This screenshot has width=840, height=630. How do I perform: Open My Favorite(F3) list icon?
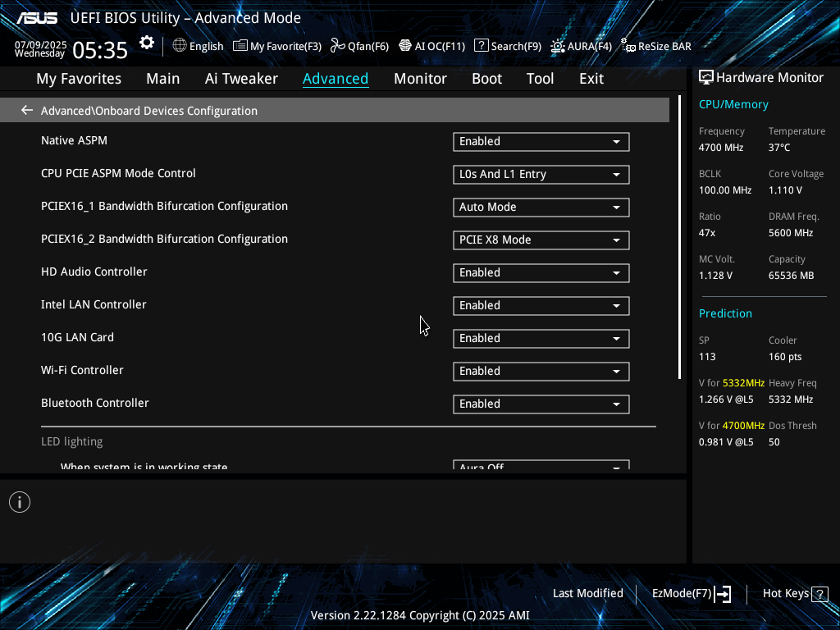(240, 46)
